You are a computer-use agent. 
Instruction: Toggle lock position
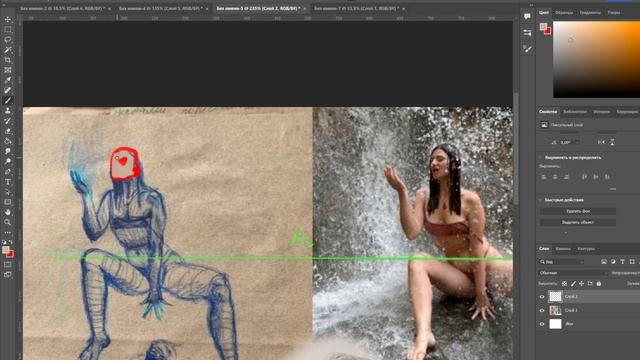pos(581,284)
